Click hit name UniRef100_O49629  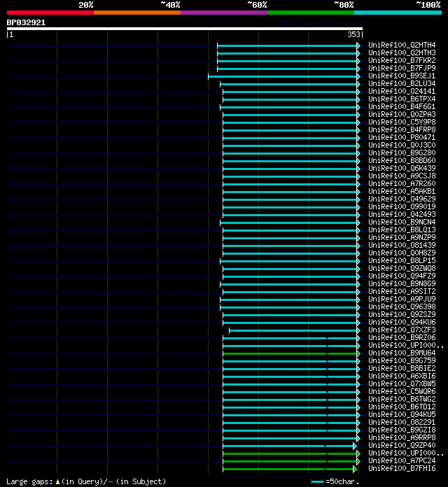402,199
